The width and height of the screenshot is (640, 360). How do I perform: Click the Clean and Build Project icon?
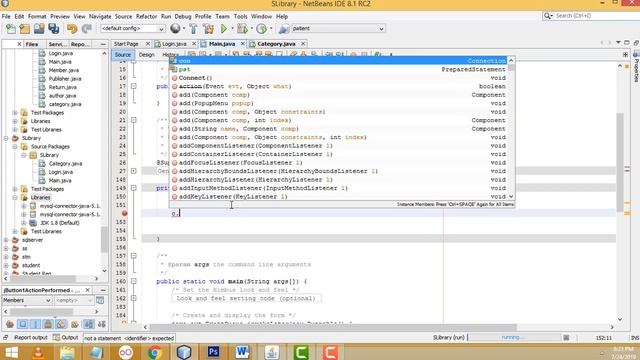208,29
